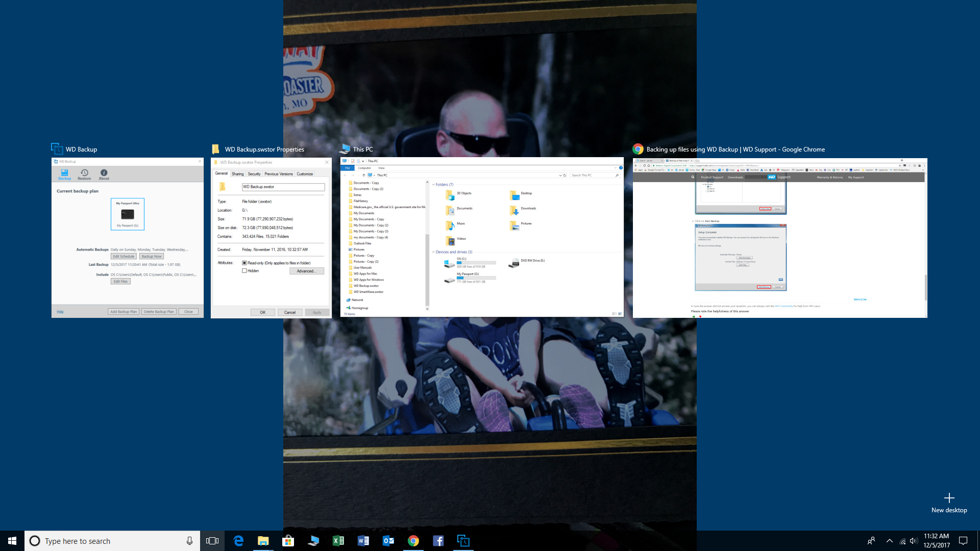Expand the hidden system tray icons chevron
Screen dimensions: 980x551
click(890, 541)
